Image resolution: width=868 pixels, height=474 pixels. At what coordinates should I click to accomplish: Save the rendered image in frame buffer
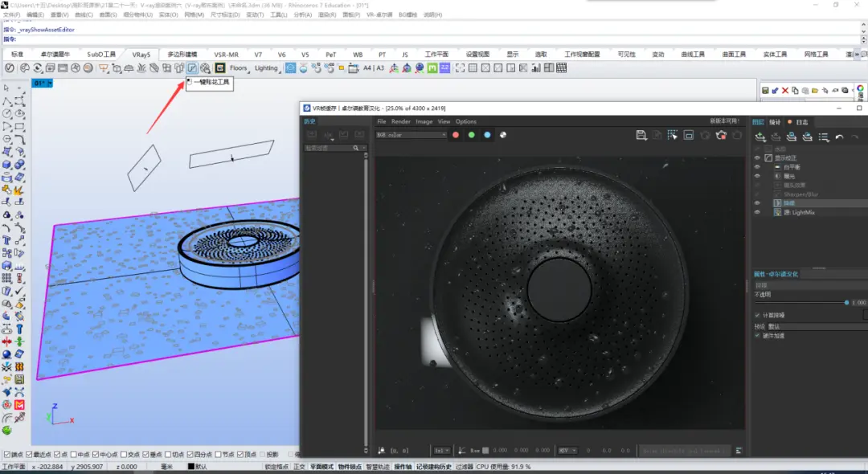pos(641,135)
